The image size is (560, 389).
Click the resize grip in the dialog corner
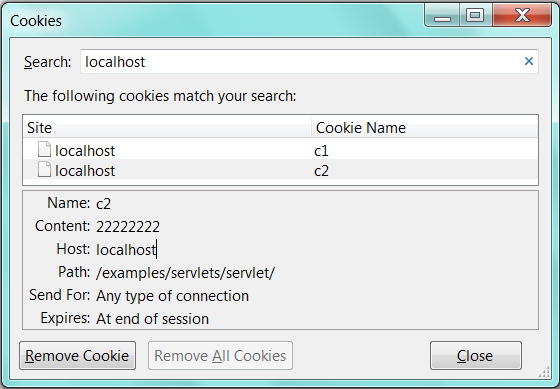[544, 372]
